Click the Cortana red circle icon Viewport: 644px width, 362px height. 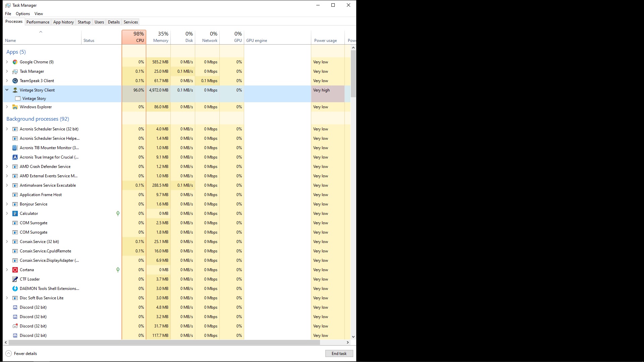click(15, 270)
